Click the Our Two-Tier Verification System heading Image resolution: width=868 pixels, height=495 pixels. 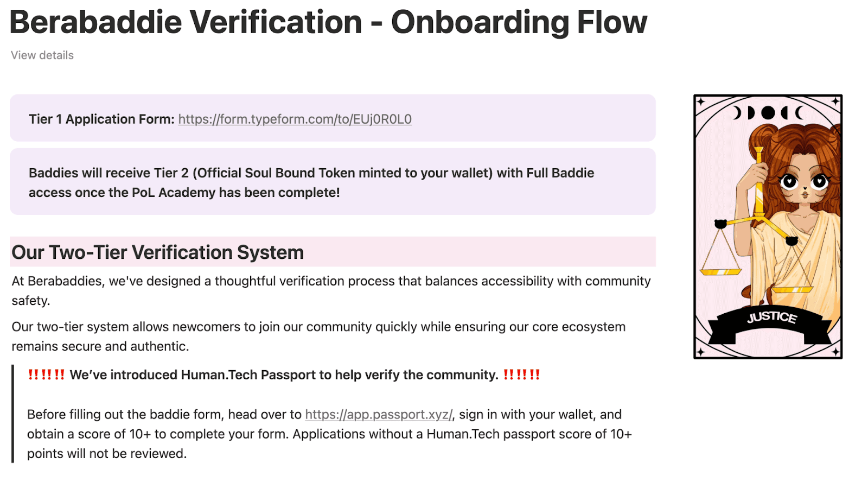pyautogui.click(x=158, y=252)
